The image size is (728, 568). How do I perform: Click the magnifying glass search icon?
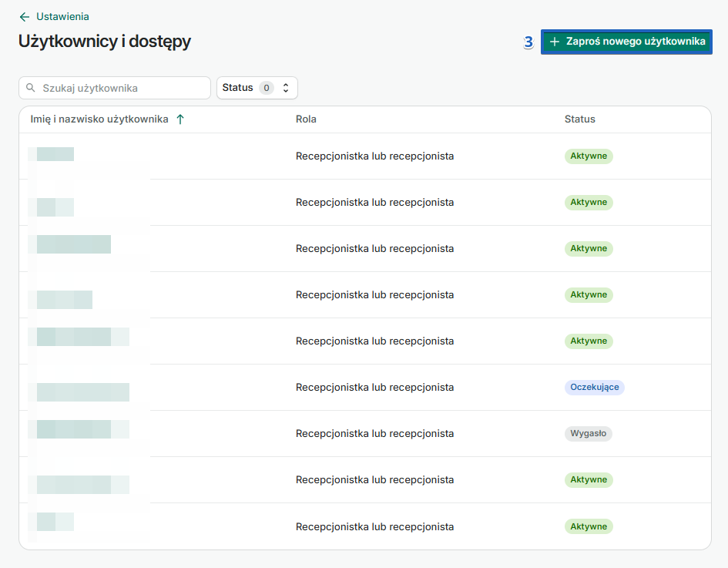click(x=32, y=88)
